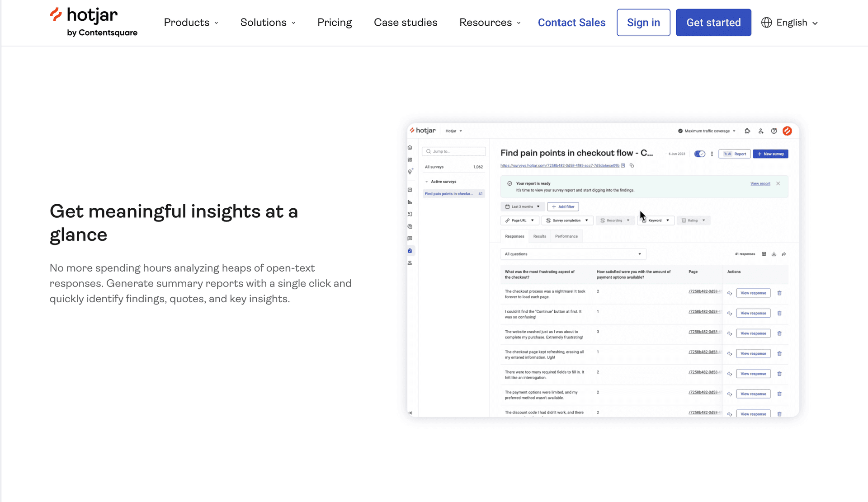Open the Last 3 months date dropdown
The height and width of the screenshot is (502, 868).
click(x=522, y=206)
